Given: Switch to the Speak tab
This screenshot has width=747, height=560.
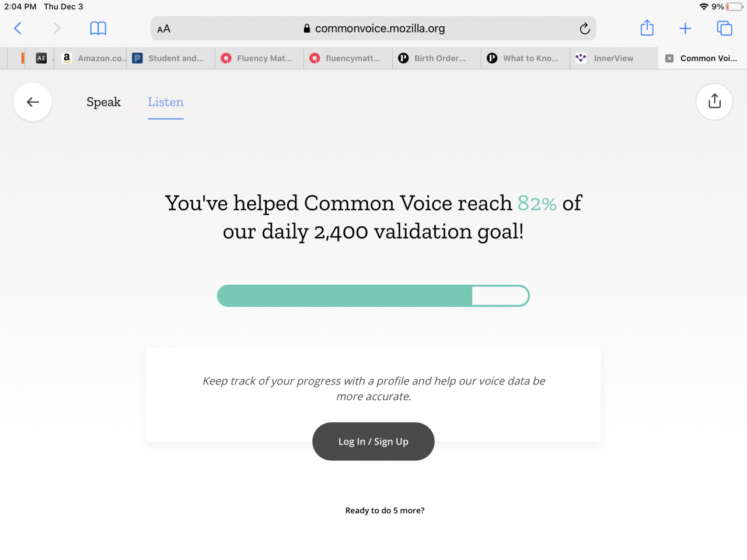Looking at the screenshot, I should click(x=104, y=102).
